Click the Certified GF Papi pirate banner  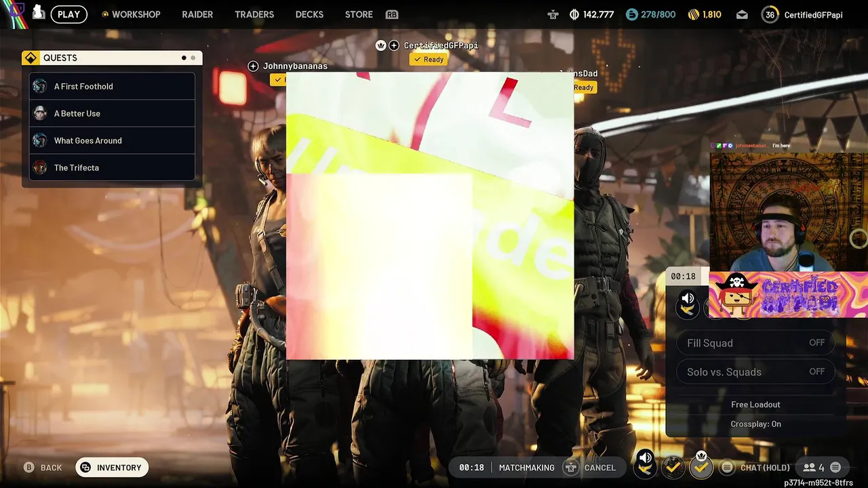tap(789, 295)
